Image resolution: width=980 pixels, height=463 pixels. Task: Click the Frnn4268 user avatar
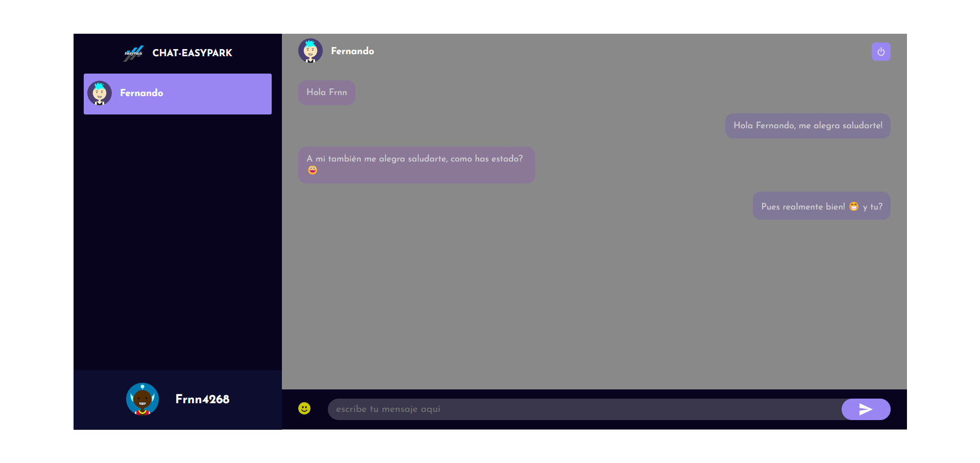(142, 399)
